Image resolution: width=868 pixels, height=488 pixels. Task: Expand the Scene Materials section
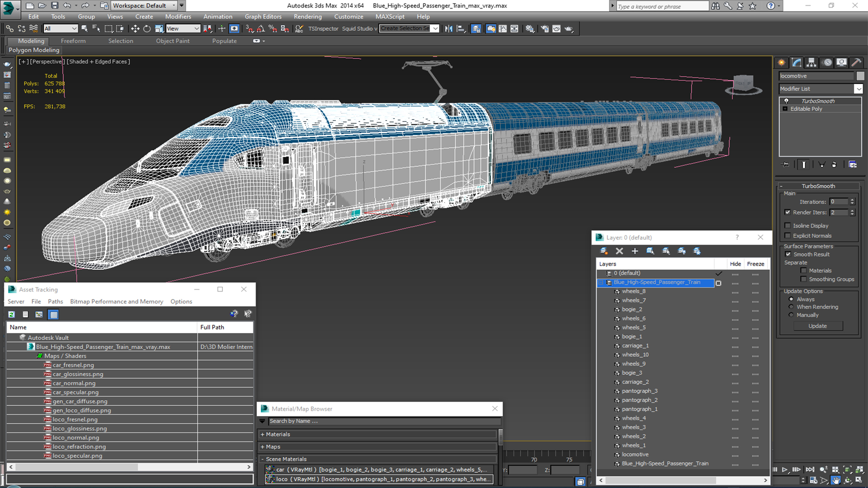click(x=263, y=459)
